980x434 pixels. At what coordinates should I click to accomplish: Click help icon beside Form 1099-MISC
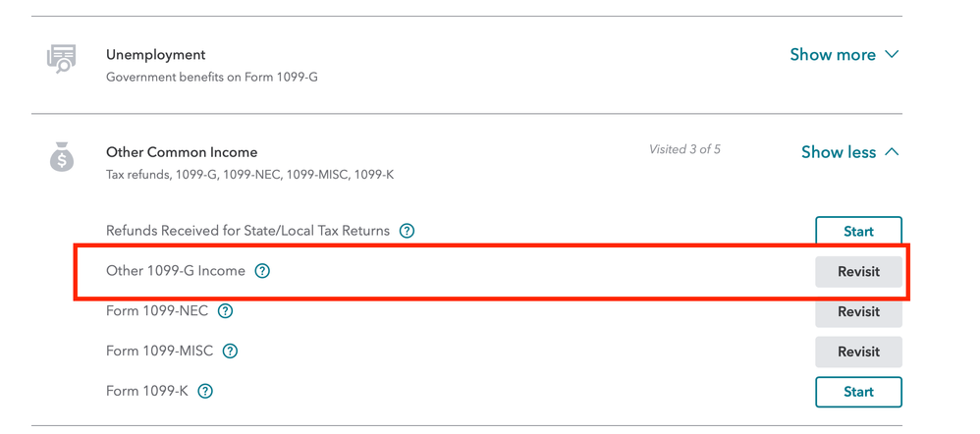[x=230, y=351]
